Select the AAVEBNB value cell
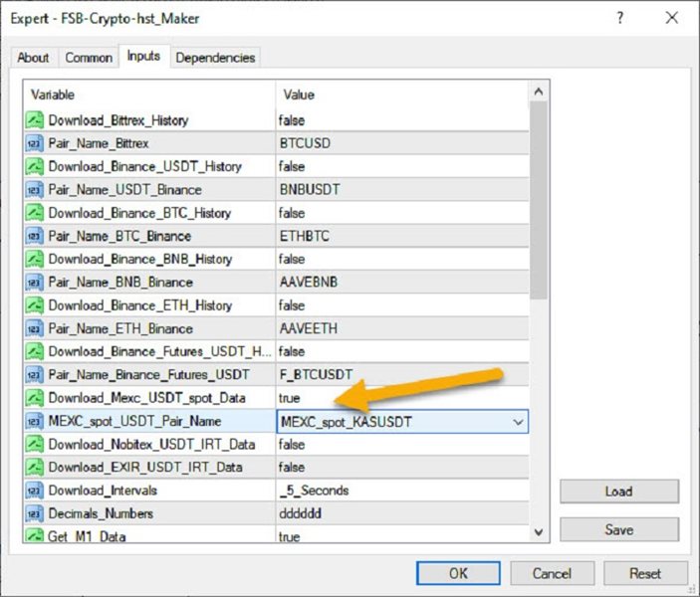700x597 pixels. 402,283
